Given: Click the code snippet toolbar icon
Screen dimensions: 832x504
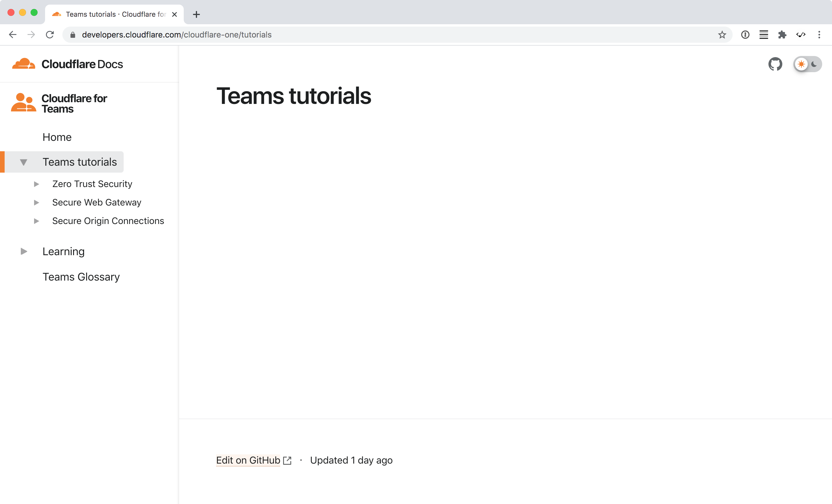Looking at the screenshot, I should coord(801,34).
